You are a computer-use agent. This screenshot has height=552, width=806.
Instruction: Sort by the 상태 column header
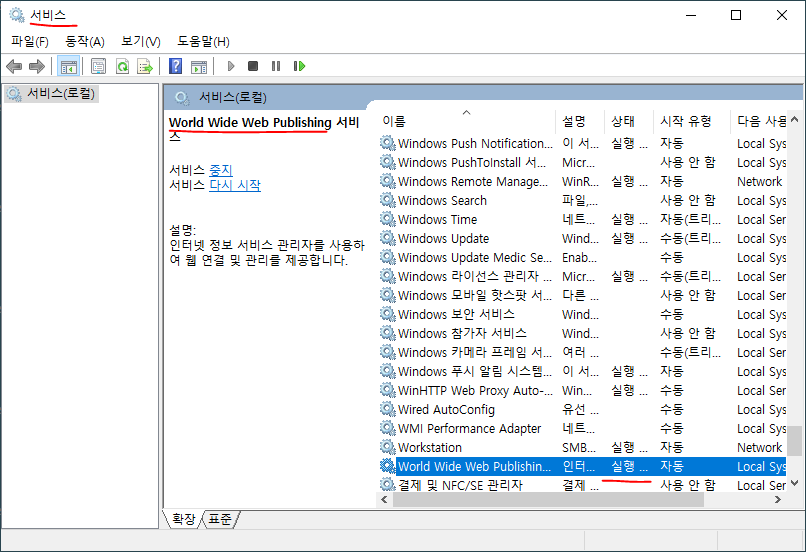click(629, 121)
